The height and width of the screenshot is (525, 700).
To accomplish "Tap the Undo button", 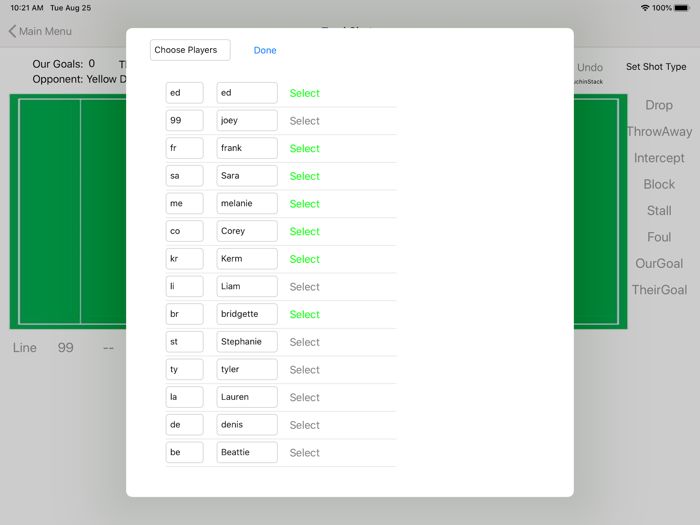I will coord(590,67).
